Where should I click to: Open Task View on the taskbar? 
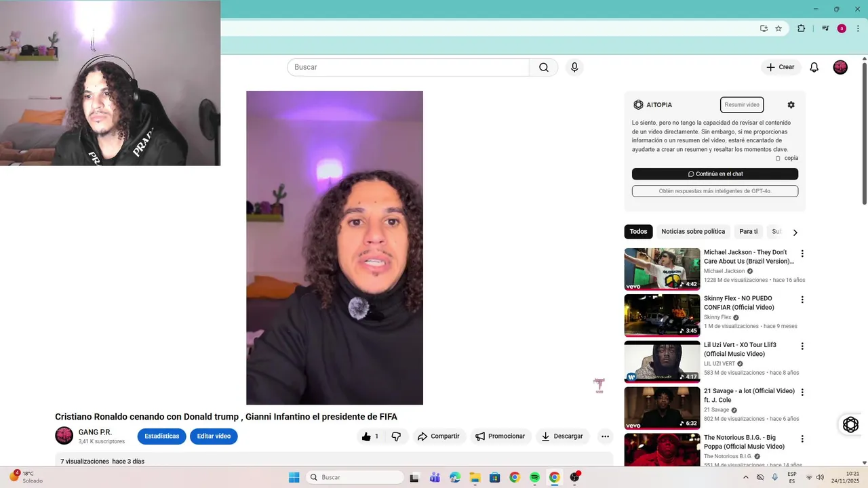(414, 478)
